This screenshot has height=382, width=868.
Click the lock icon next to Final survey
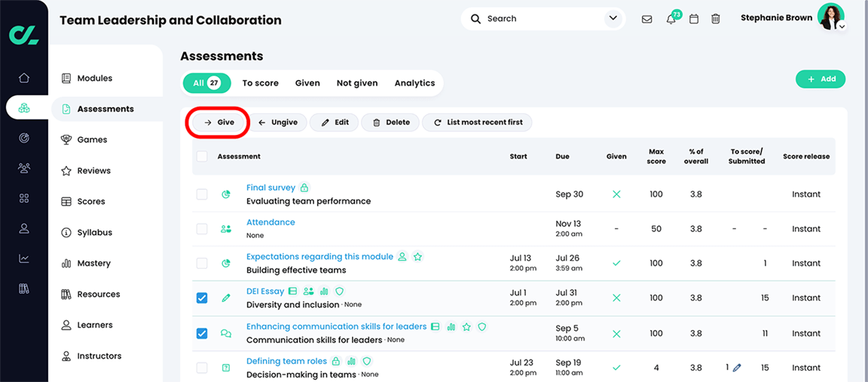click(304, 188)
